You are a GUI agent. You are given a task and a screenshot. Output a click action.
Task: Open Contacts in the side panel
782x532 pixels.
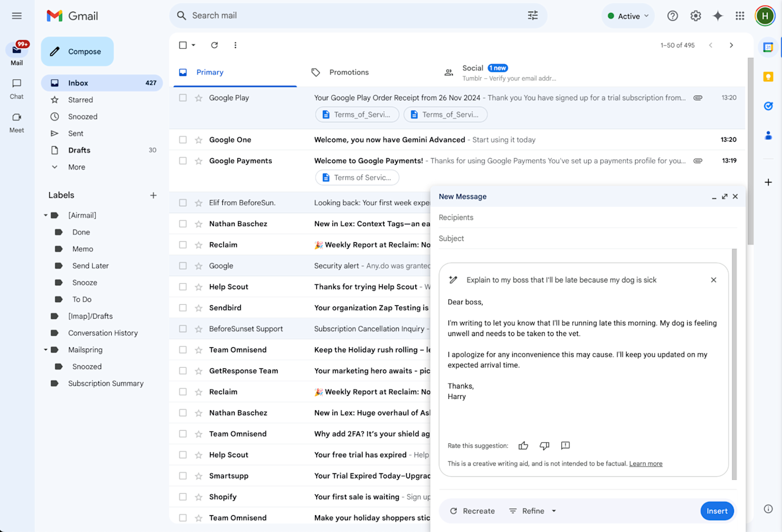769,135
